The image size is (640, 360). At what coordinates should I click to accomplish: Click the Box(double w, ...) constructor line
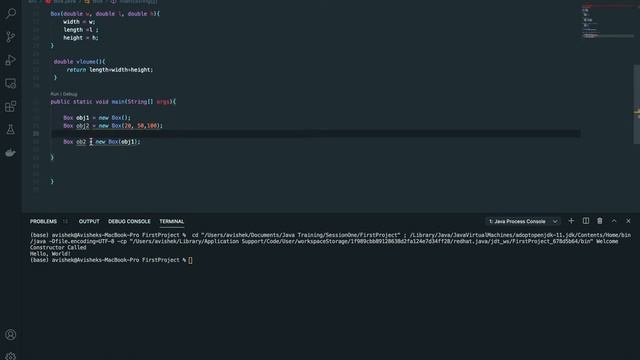[105, 13]
